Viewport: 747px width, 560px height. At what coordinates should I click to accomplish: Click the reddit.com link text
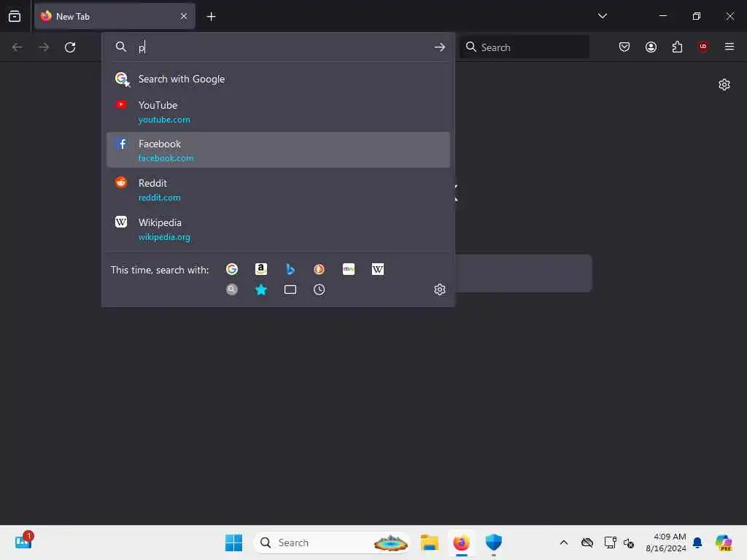click(x=160, y=197)
